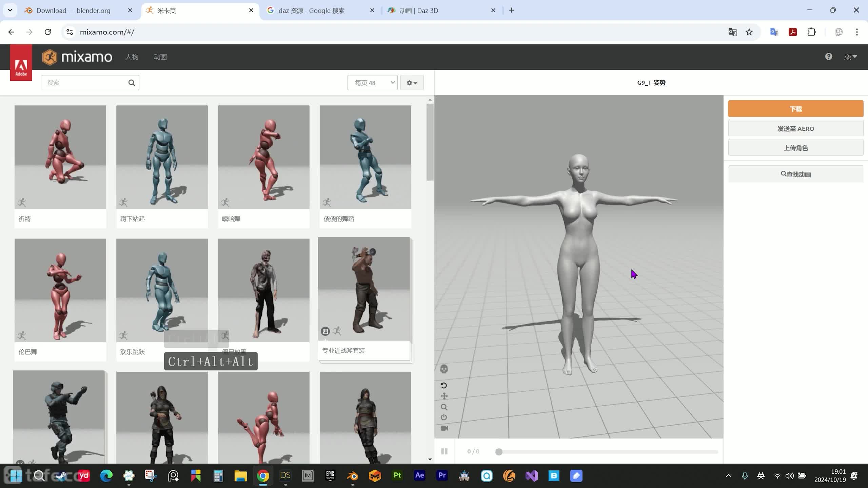
Task: Select the 嘻哈舞 animation thumbnail
Action: tap(264, 157)
